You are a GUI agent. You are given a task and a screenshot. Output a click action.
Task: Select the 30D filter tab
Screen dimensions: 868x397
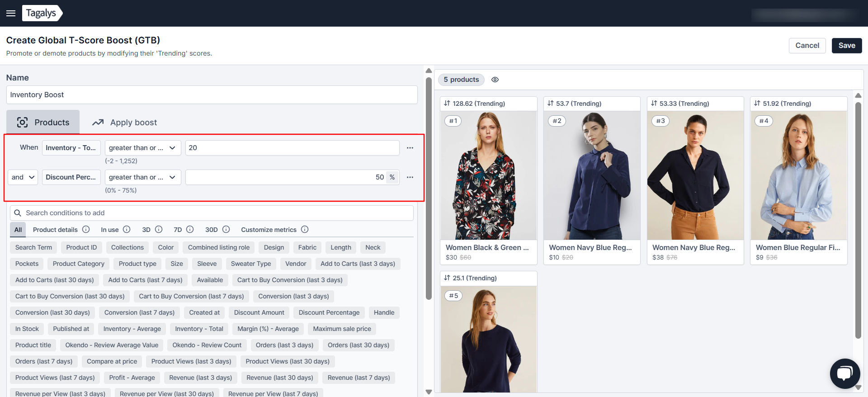pyautogui.click(x=212, y=230)
